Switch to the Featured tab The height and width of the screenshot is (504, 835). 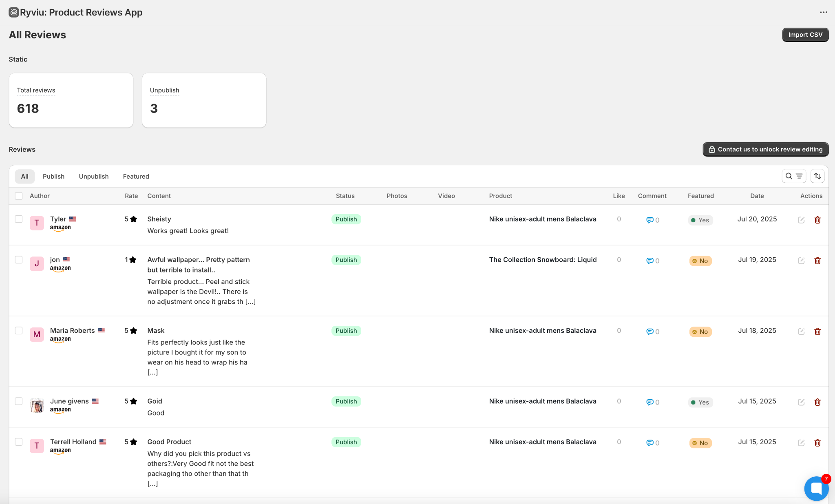[x=136, y=177]
